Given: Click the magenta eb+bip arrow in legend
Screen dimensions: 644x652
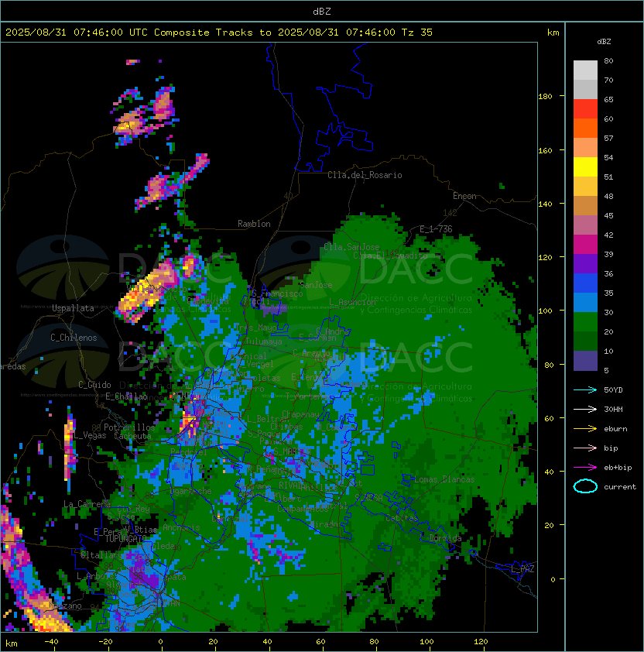Looking at the screenshot, I should pyautogui.click(x=585, y=468).
